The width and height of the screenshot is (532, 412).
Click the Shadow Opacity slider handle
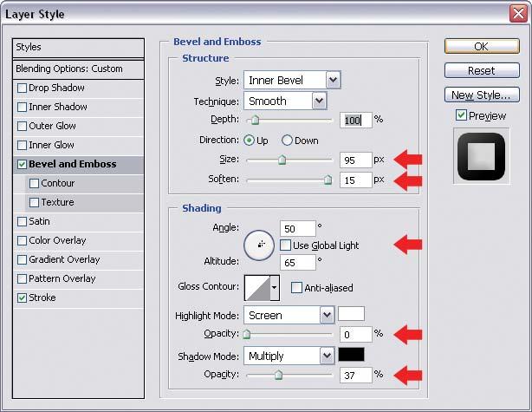278,375
